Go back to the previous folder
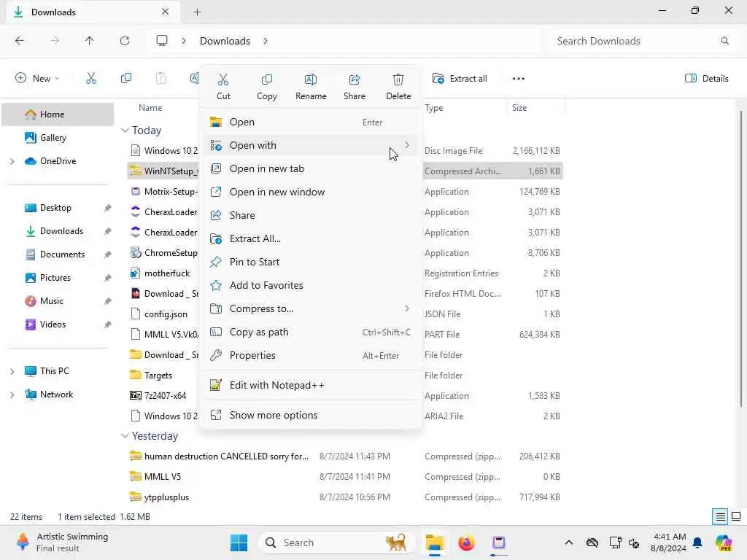This screenshot has width=747, height=560. pos(20,41)
